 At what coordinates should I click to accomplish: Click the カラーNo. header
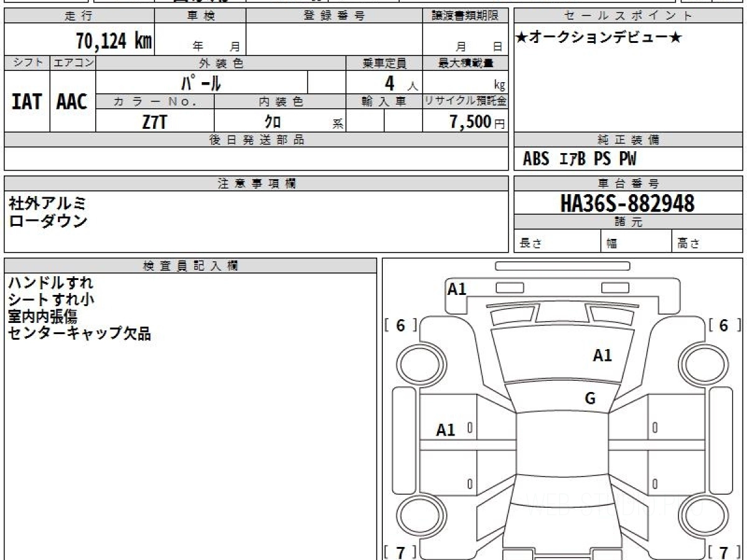click(x=155, y=101)
